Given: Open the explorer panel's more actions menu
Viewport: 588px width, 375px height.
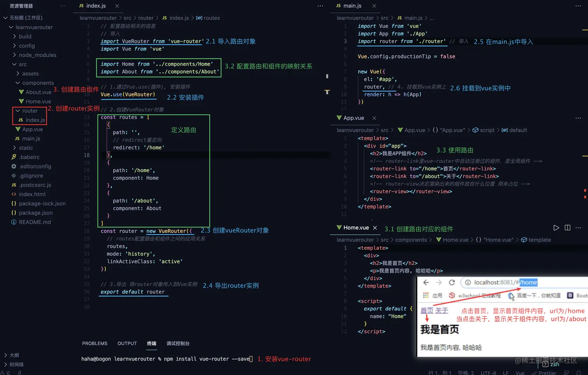Looking at the screenshot, I should point(63,6).
